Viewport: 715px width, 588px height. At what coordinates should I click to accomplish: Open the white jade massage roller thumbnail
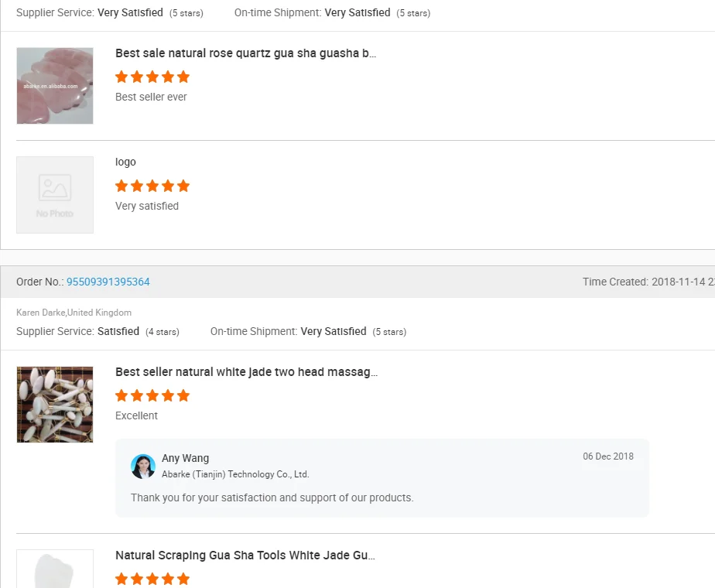[55, 405]
